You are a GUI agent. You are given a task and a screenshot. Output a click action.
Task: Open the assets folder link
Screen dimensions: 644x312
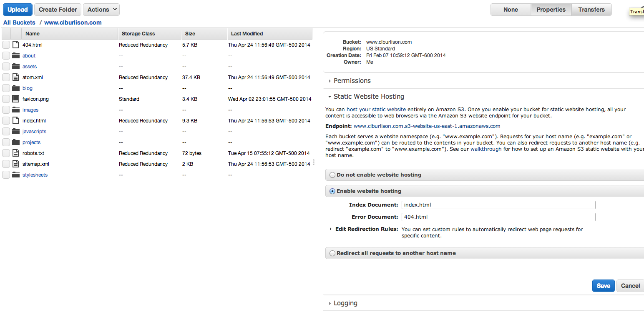[30, 67]
